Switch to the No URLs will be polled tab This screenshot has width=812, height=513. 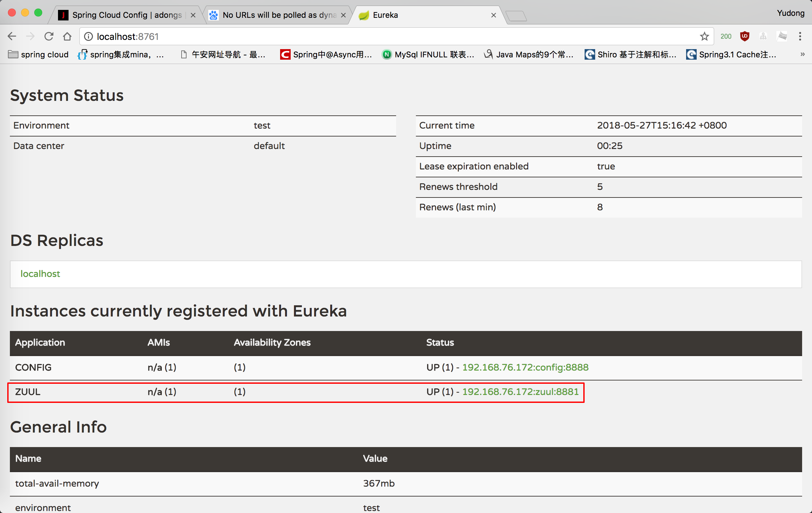coord(279,15)
